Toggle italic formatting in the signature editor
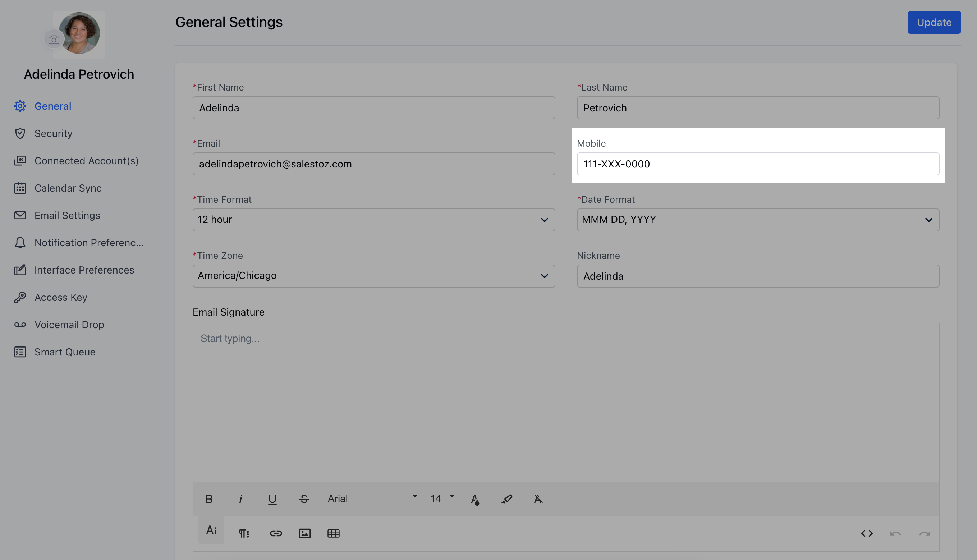 pyautogui.click(x=240, y=499)
